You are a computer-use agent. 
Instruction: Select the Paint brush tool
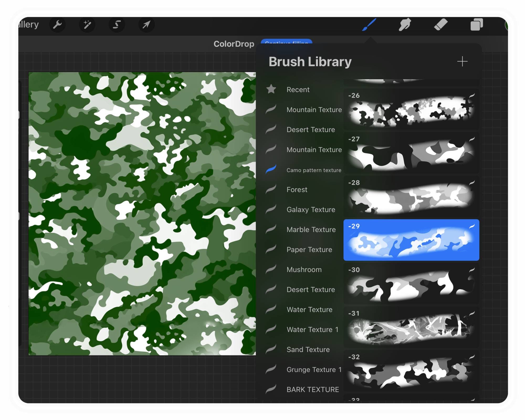point(369,25)
